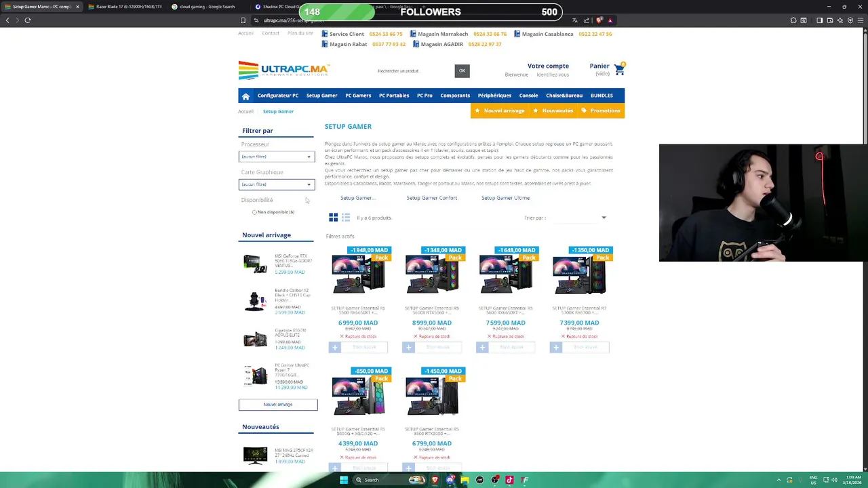Open the MSI GeForce RTX sidebar product thumbnail
The height and width of the screenshot is (488, 868).
click(x=256, y=264)
